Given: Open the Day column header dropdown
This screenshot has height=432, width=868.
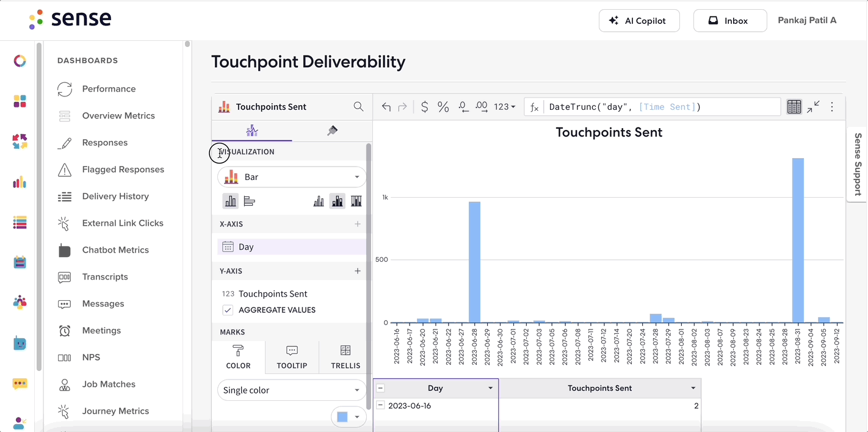Looking at the screenshot, I should (490, 388).
